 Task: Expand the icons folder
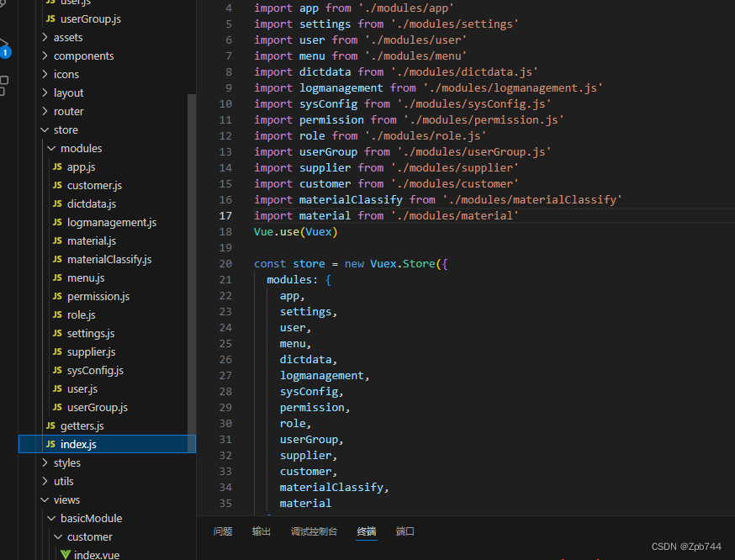[x=66, y=75]
